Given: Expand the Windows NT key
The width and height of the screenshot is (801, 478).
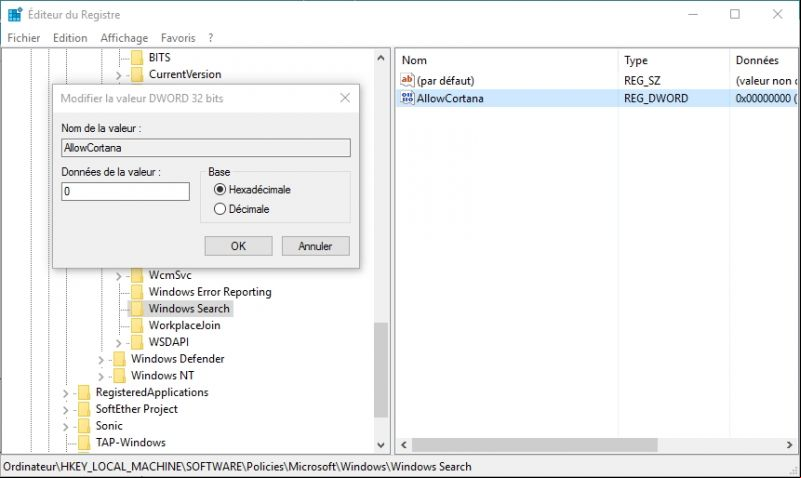Looking at the screenshot, I should point(101,376).
